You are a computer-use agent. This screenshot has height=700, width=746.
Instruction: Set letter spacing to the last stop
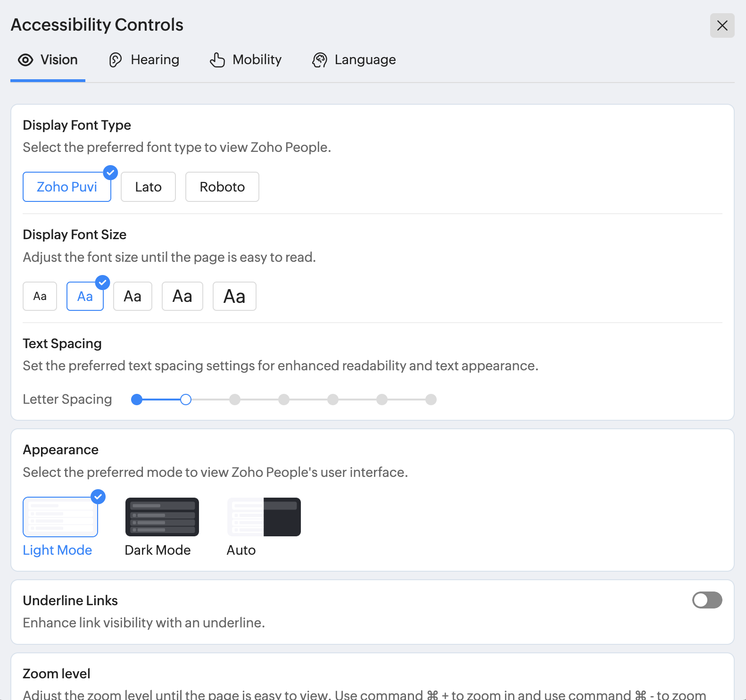click(x=431, y=400)
